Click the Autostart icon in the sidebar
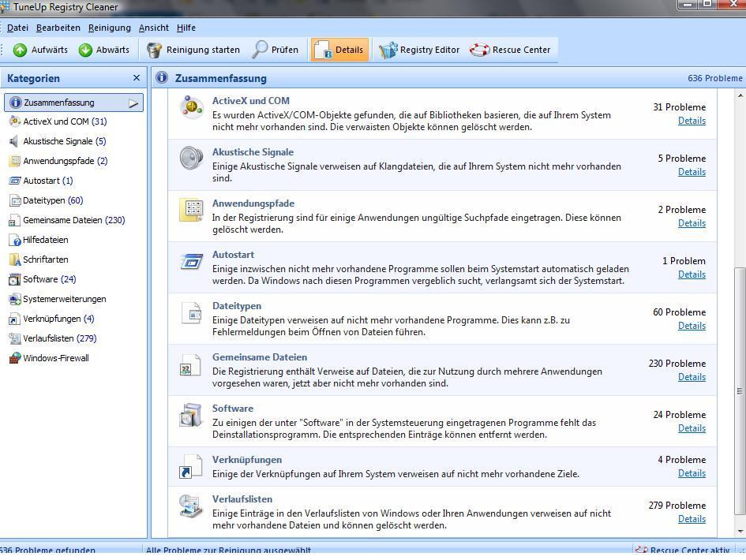Image resolution: width=746 pixels, height=560 pixels. coord(15,181)
